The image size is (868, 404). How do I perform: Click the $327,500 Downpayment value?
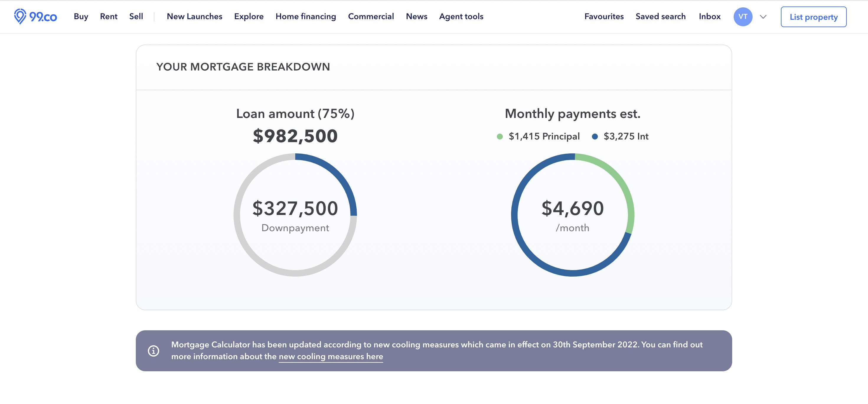pyautogui.click(x=295, y=208)
